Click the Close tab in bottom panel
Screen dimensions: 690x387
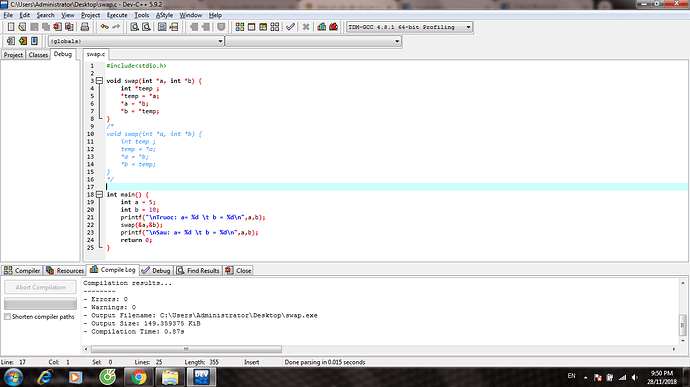[x=238, y=271]
